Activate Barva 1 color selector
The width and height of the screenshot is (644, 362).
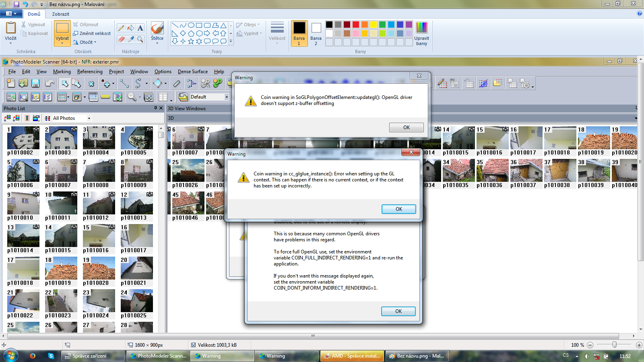pos(299,33)
